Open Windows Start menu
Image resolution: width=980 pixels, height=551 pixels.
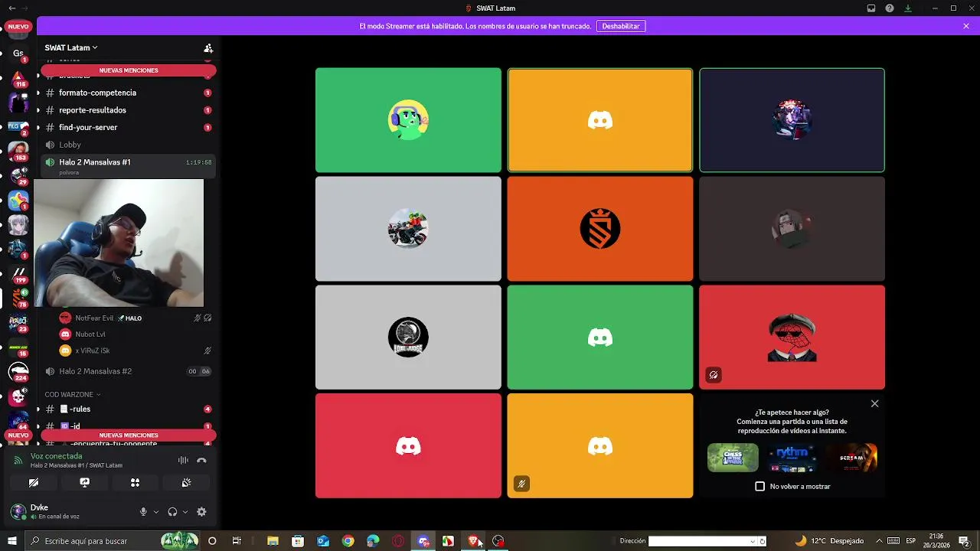tap(12, 541)
